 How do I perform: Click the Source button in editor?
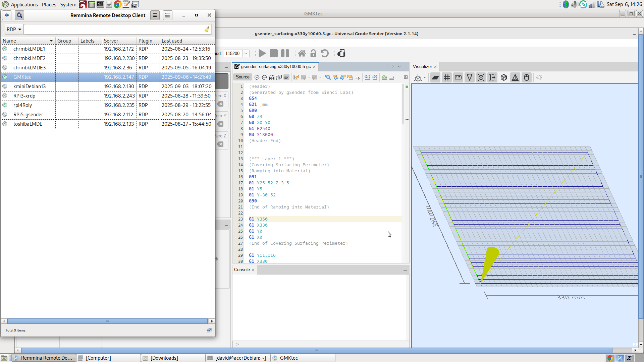(243, 77)
